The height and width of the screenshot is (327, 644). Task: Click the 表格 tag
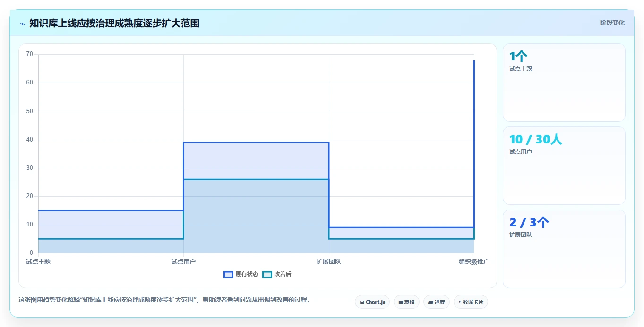(x=406, y=302)
